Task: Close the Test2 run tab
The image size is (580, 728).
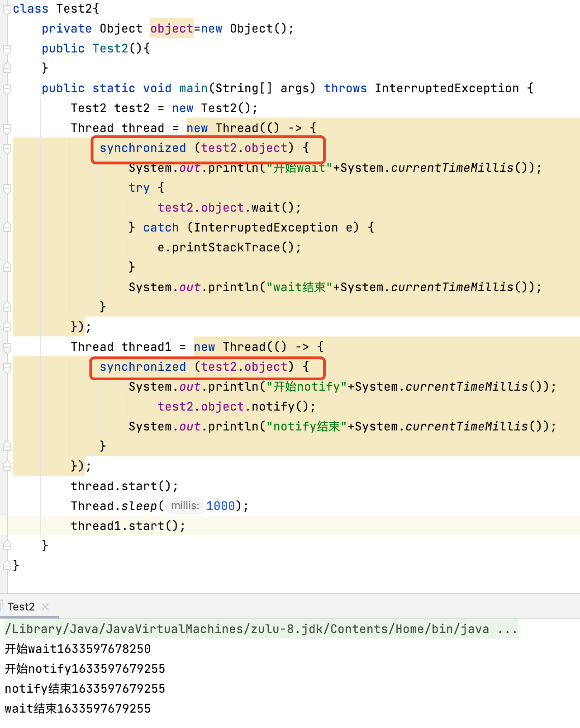Action: tap(45, 607)
